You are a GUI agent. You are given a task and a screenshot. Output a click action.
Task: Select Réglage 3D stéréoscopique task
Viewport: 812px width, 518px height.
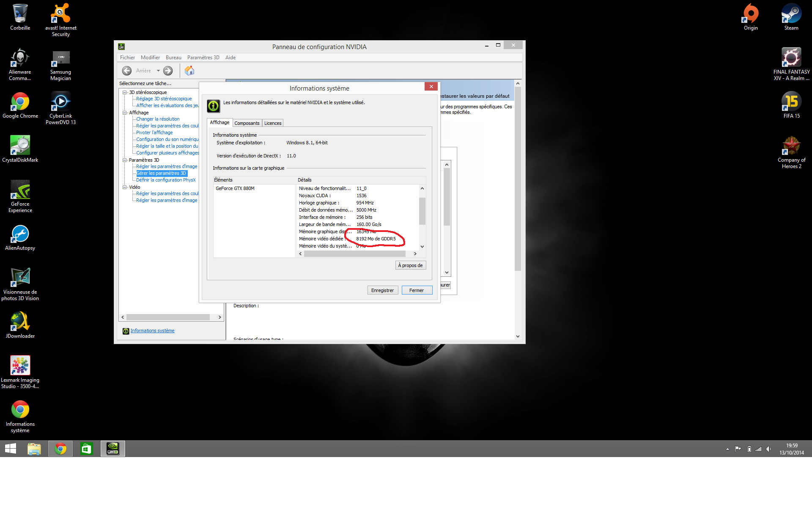[x=164, y=99]
